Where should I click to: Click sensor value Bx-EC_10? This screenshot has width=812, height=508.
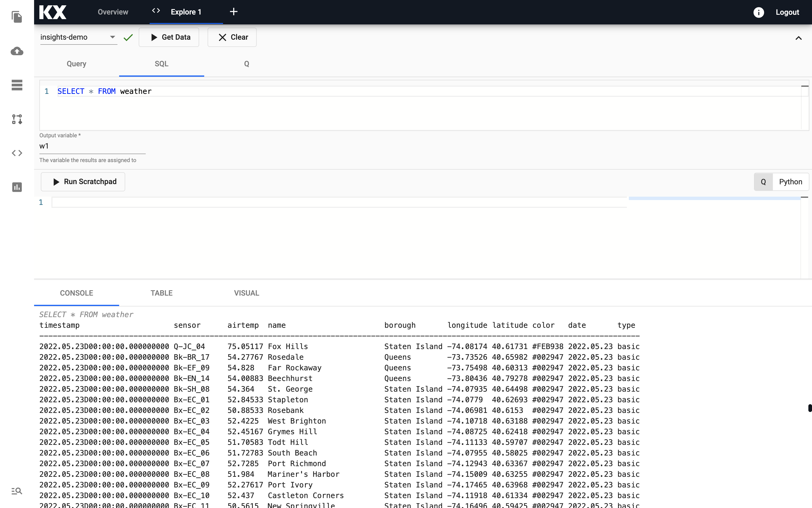pyautogui.click(x=191, y=496)
